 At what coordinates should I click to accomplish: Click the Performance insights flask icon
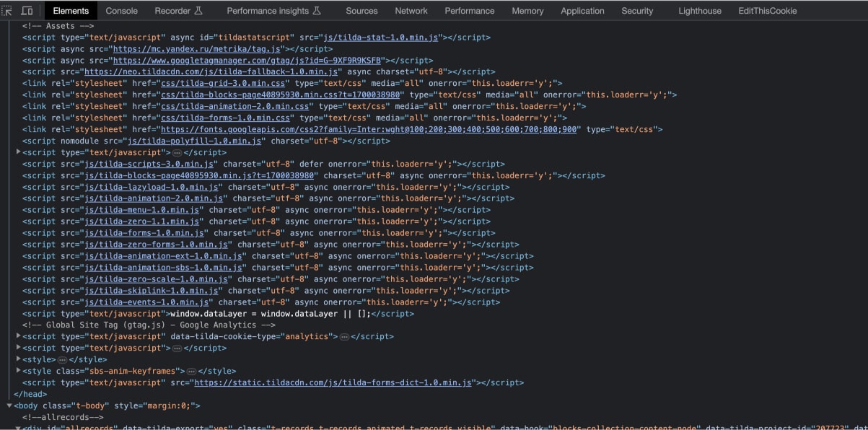[315, 11]
